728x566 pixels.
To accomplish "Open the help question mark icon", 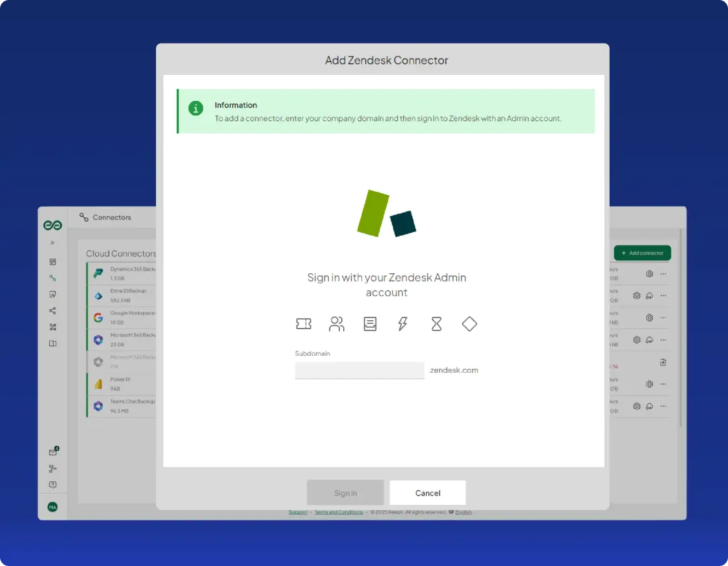I will (53, 485).
